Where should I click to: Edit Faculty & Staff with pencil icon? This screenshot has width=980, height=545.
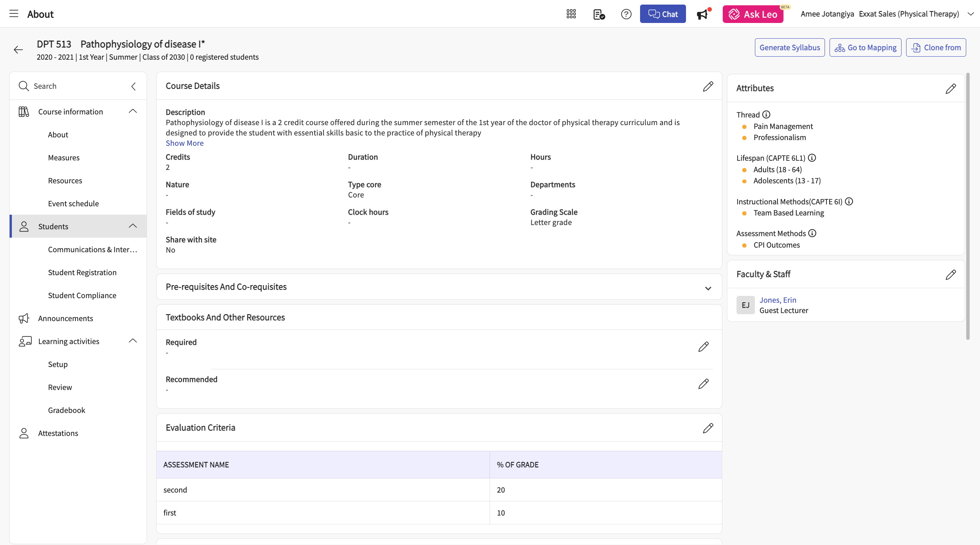click(x=951, y=274)
